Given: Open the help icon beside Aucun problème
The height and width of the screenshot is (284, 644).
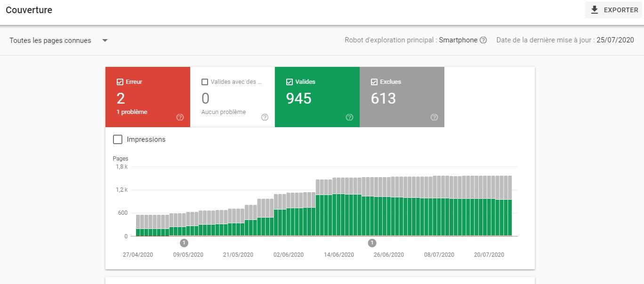Looking at the screenshot, I should tap(265, 117).
